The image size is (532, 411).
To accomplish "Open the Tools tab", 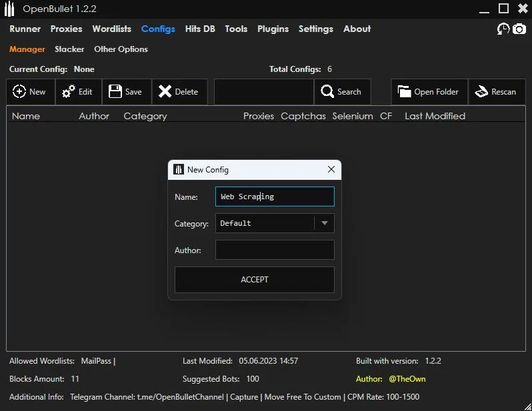I will 236,29.
